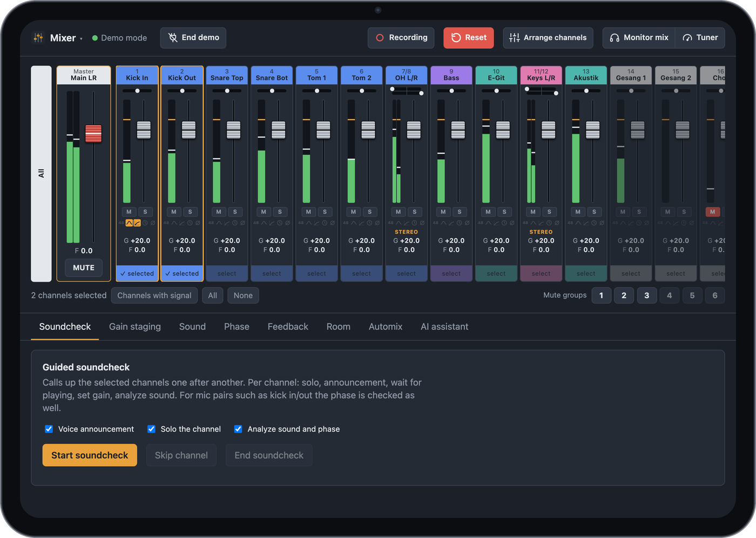Click the delay clock icon on Kick In

[145, 223]
